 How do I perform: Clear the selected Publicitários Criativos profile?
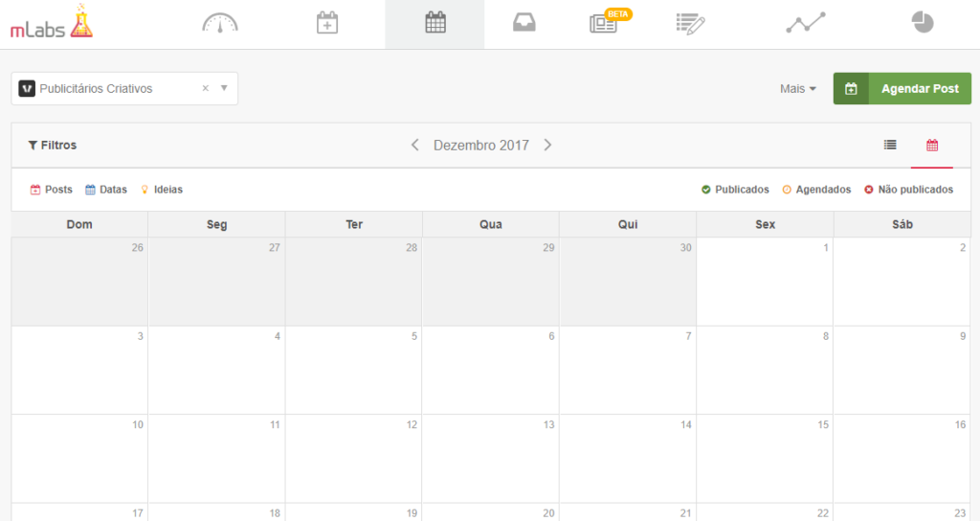point(205,88)
